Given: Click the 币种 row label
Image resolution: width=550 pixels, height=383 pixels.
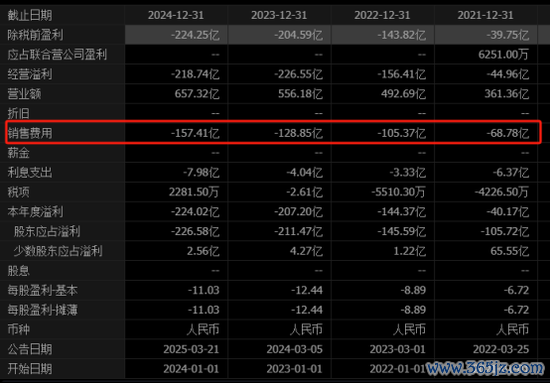Looking at the screenshot, I should click(19, 330).
